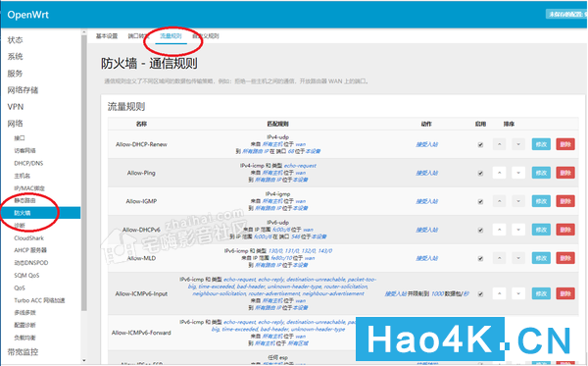Open the 端口转发 tab
This screenshot has width=588, height=366.
(139, 36)
